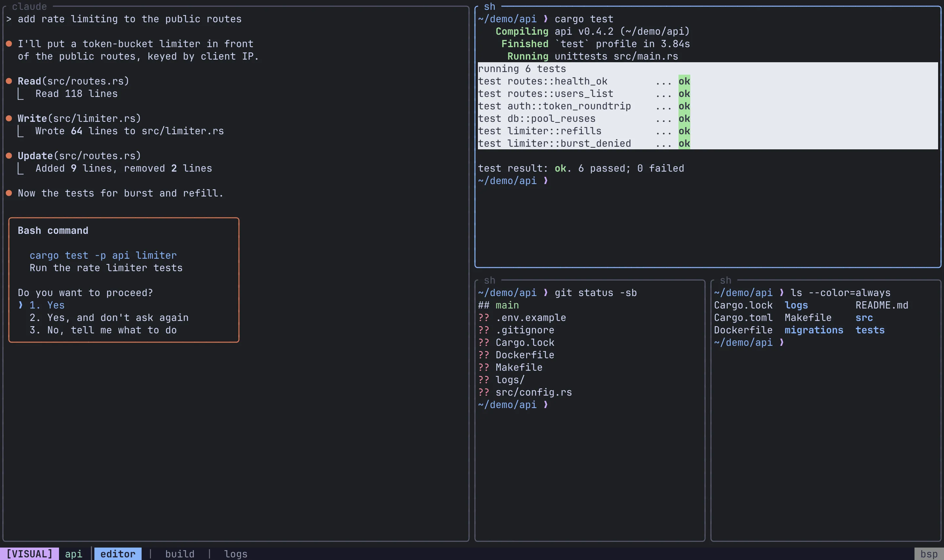Viewport: 944px width, 560px height.
Task: Click "running 6 tests" line
Action: [522, 69]
